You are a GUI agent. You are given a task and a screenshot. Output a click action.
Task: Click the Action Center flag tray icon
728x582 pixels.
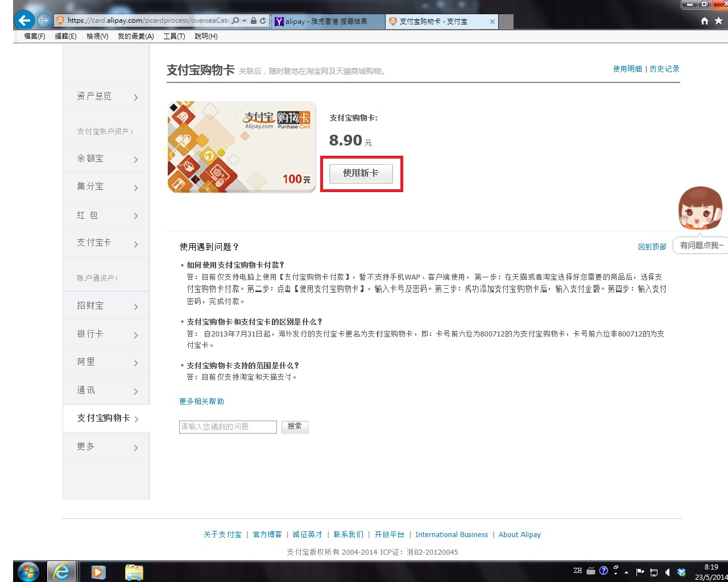click(x=640, y=572)
